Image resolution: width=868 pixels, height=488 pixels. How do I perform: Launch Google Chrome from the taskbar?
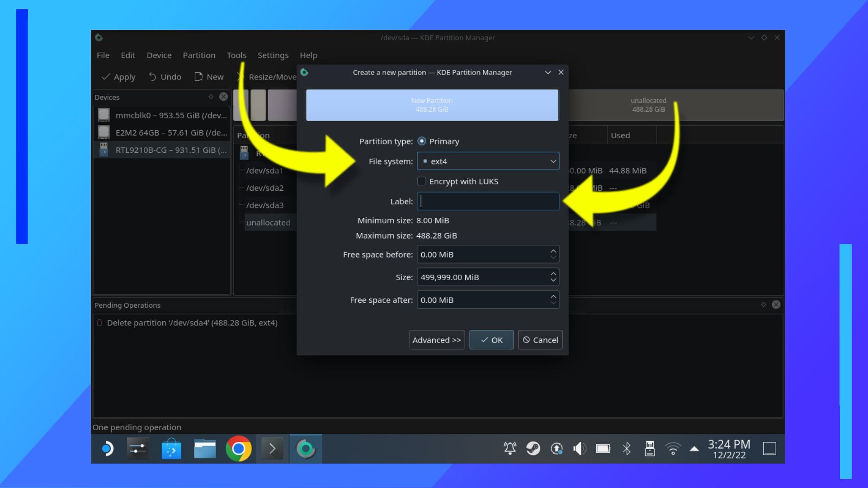point(239,449)
